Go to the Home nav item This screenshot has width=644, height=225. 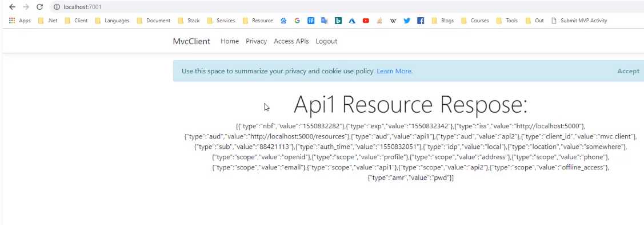230,41
